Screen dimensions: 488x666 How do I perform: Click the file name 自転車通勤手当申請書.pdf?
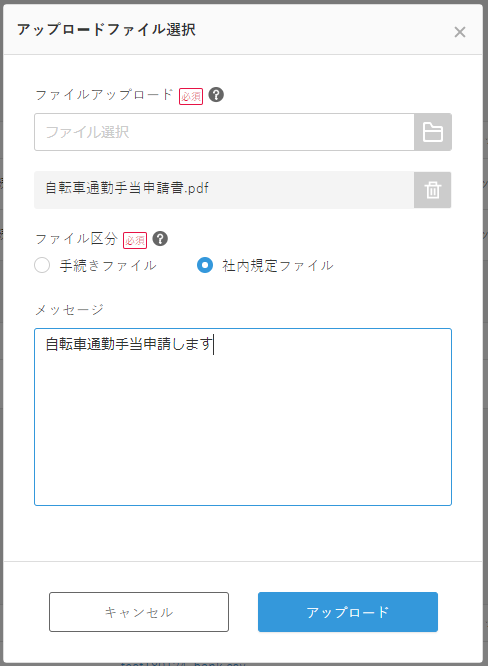[127, 188]
